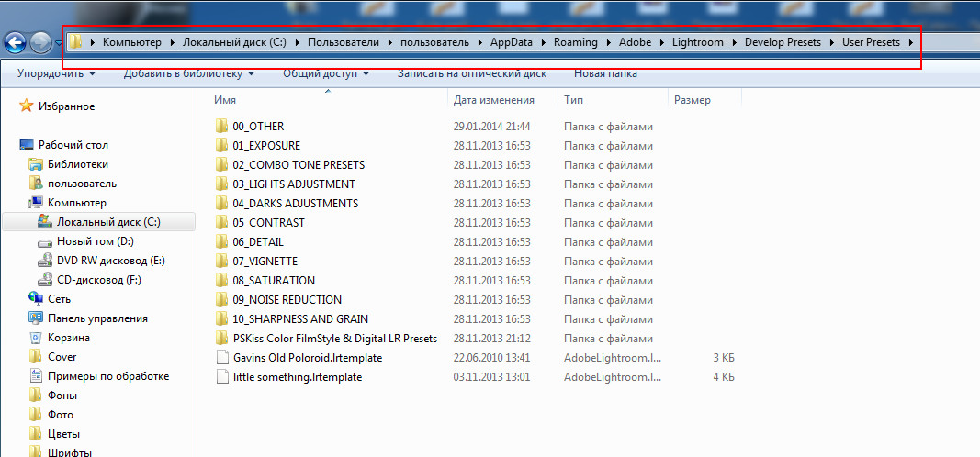Image resolution: width=980 pixels, height=457 pixels.
Task: Select PSKiss Color FilmStyle folder icon
Action: tap(221, 339)
